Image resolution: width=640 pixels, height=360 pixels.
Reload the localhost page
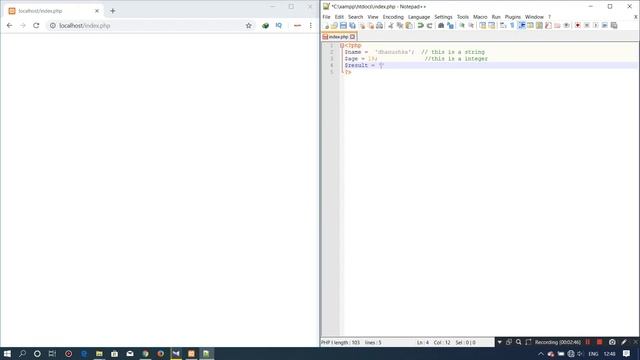point(36,25)
